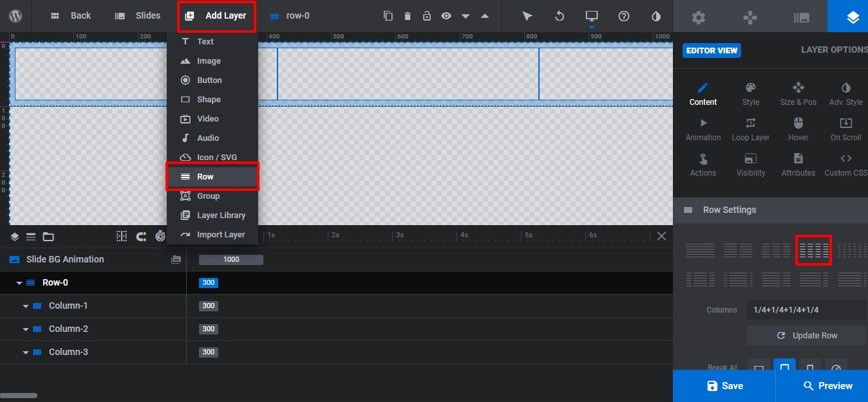The image size is (868, 402).
Task: Click the up caret arrow in top toolbar
Action: [485, 16]
